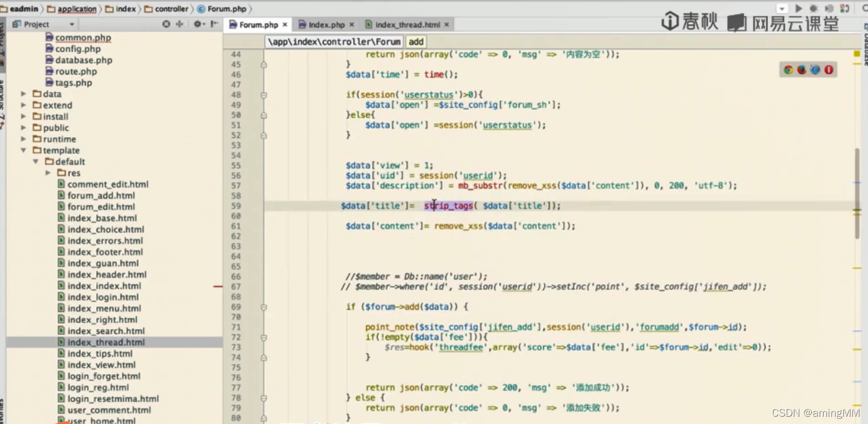Expand the runtime folder
Image resolution: width=868 pixels, height=424 pixels.
[24, 139]
